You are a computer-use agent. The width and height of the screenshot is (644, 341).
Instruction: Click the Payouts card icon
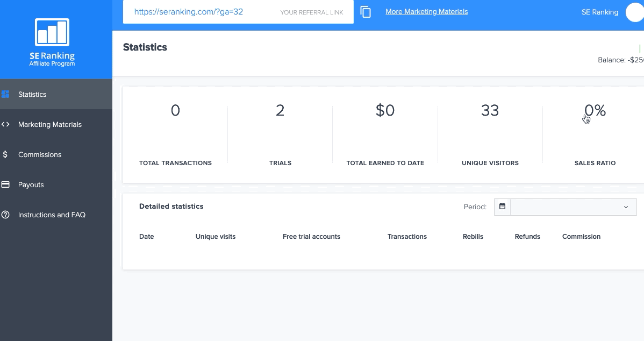point(5,184)
